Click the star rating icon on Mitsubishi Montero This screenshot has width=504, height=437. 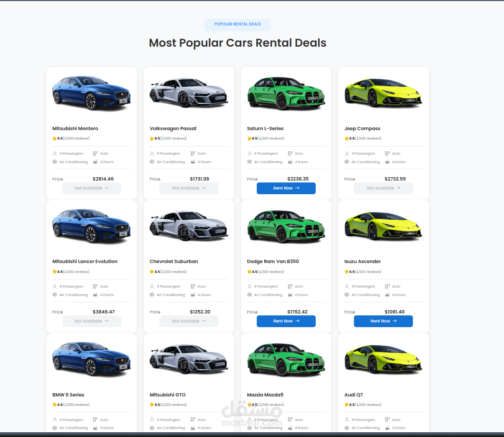click(x=54, y=139)
